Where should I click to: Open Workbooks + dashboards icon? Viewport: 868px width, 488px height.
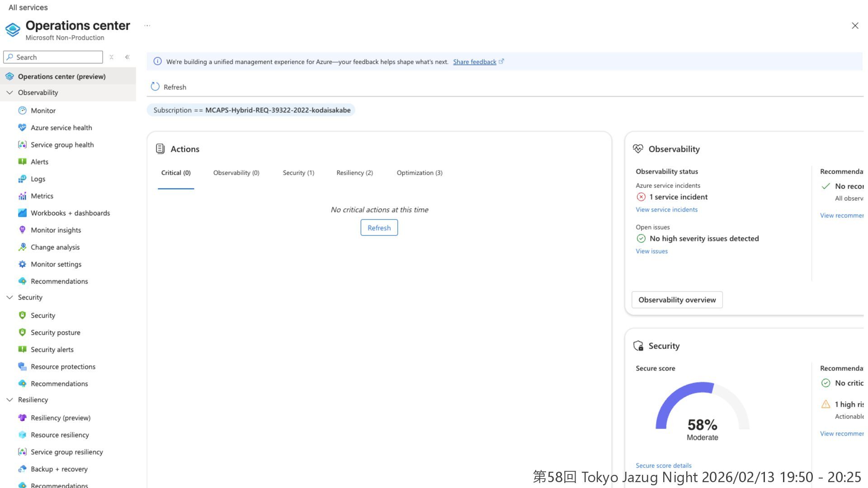[x=22, y=213]
